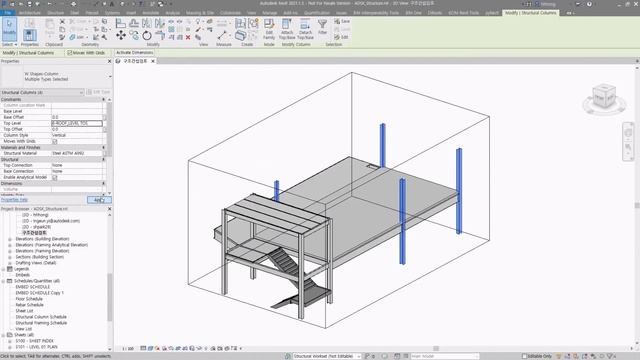Select Structural Framing Schedule item

41,323
